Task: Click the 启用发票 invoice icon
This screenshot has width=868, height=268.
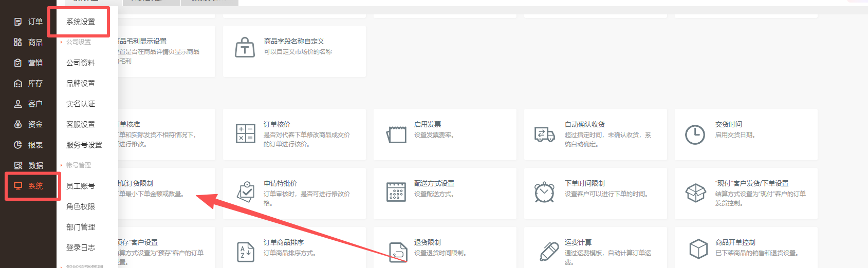Action: pos(396,135)
